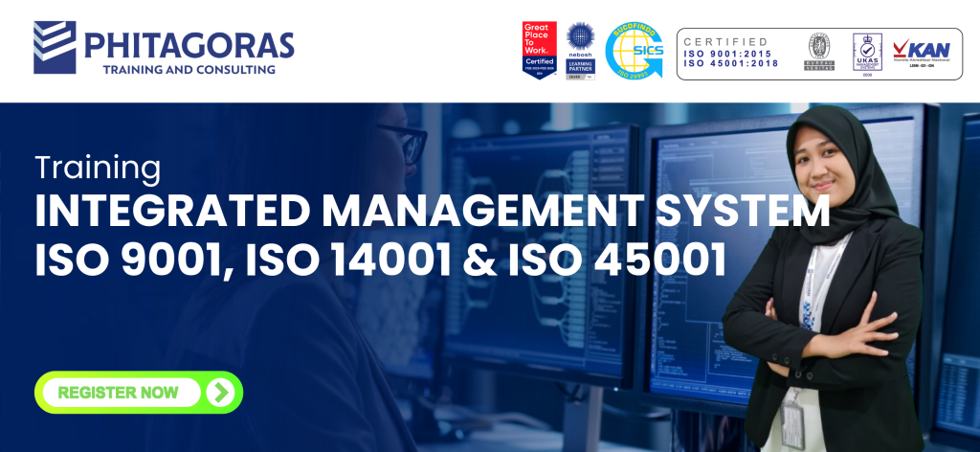Click 'TRAINING AND CONSULTING' tagline

point(189,69)
